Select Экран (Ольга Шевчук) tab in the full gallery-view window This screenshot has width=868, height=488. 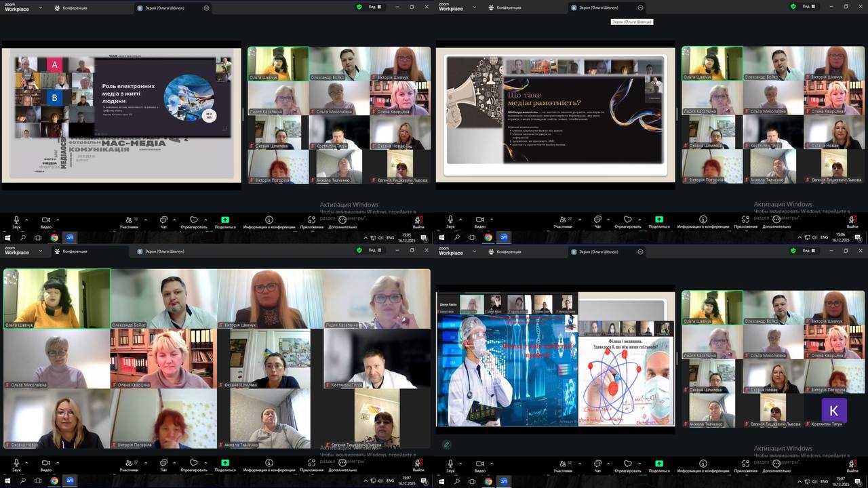[x=170, y=251]
